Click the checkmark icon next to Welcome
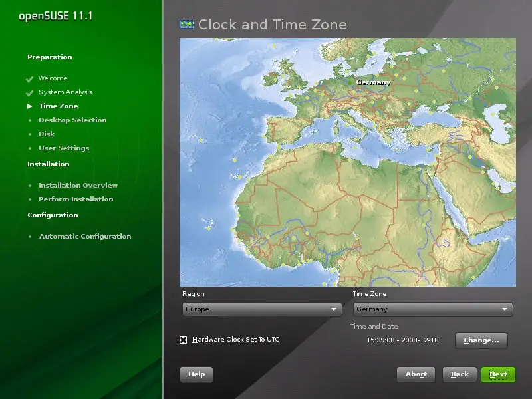This screenshot has height=399, width=532. 29,79
